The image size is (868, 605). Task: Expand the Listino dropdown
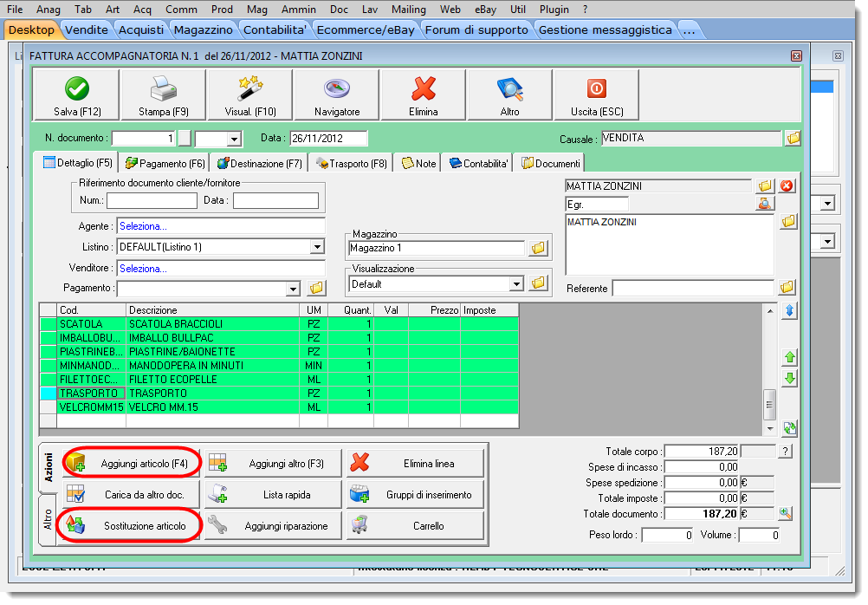(317, 248)
